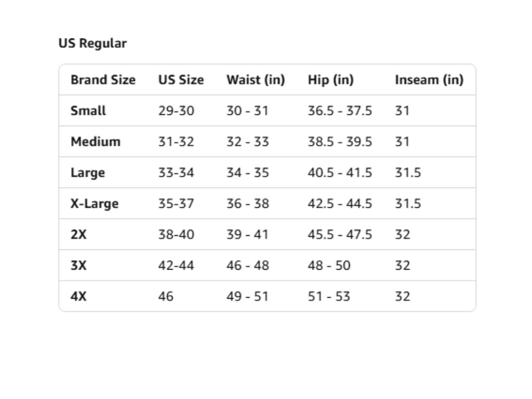Click the US Regular heading
Viewport: 532px width, 399px height.
(x=92, y=44)
